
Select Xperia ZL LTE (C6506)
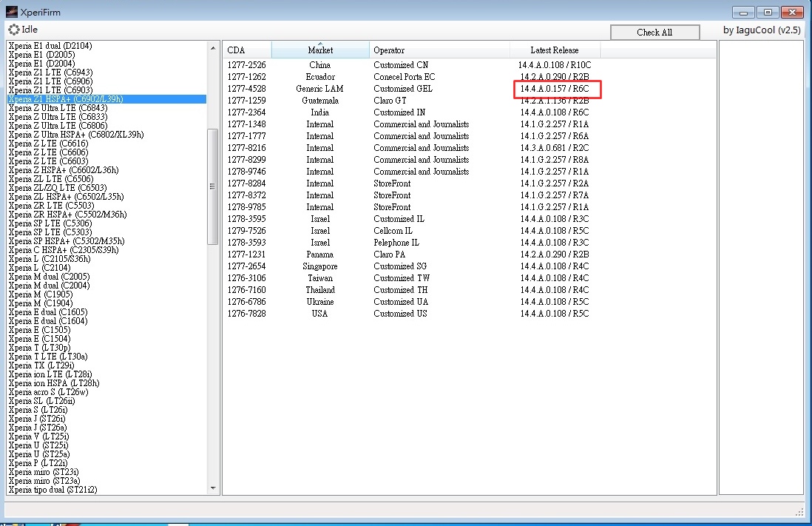click(51, 179)
